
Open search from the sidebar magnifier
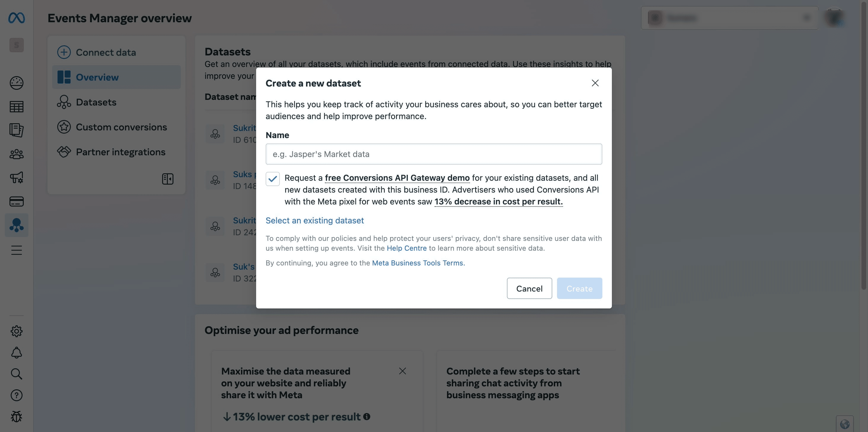[16, 374]
